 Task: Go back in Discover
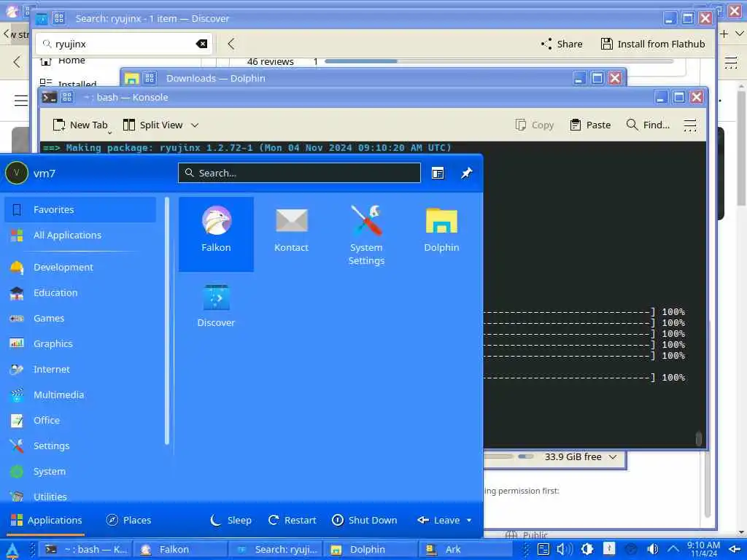(231, 44)
